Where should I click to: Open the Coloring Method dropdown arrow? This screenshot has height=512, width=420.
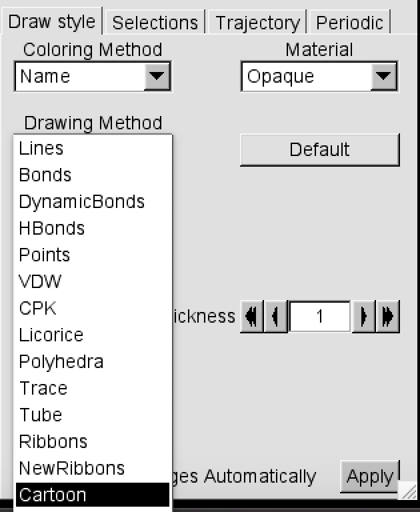tap(157, 77)
